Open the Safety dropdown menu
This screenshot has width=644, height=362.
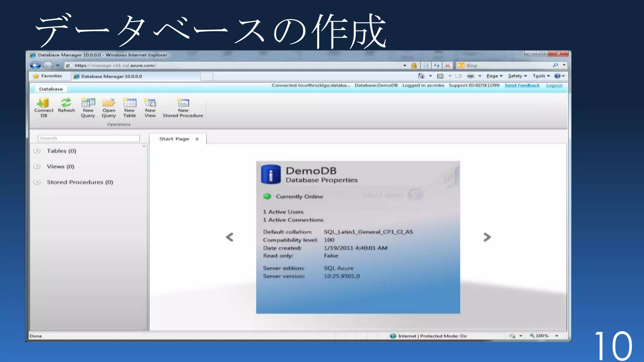coord(517,76)
